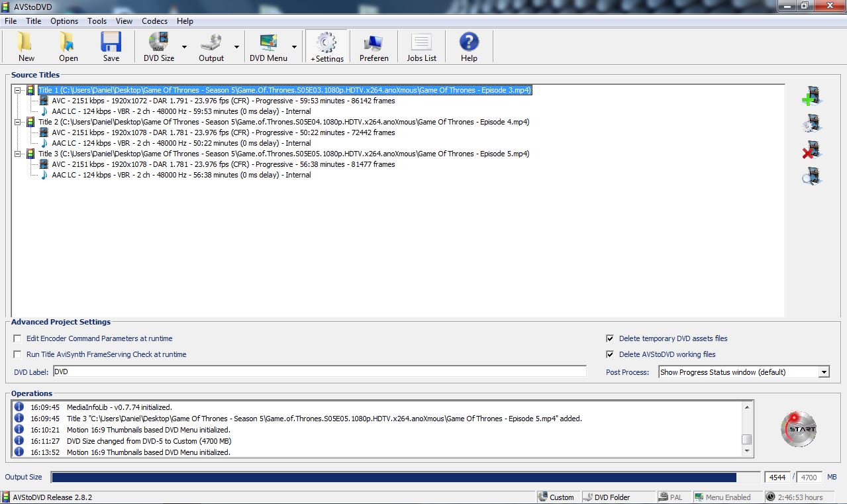The width and height of the screenshot is (847, 504).
Task: Toggle the +Settings toolbar button
Action: (x=327, y=46)
